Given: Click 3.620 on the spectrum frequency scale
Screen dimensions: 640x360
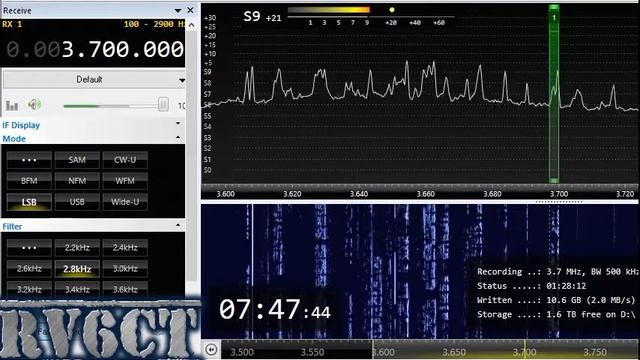Looking at the screenshot, I should pos(292,194).
